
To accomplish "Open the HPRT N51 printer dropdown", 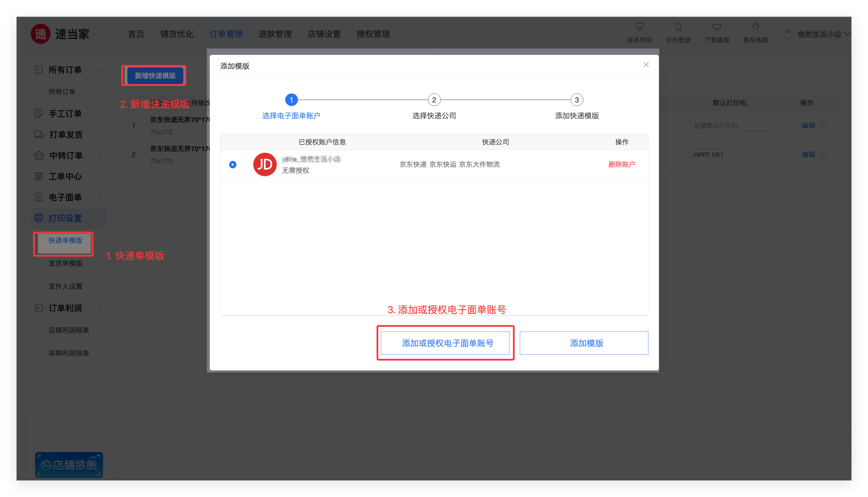I will click(x=729, y=155).
